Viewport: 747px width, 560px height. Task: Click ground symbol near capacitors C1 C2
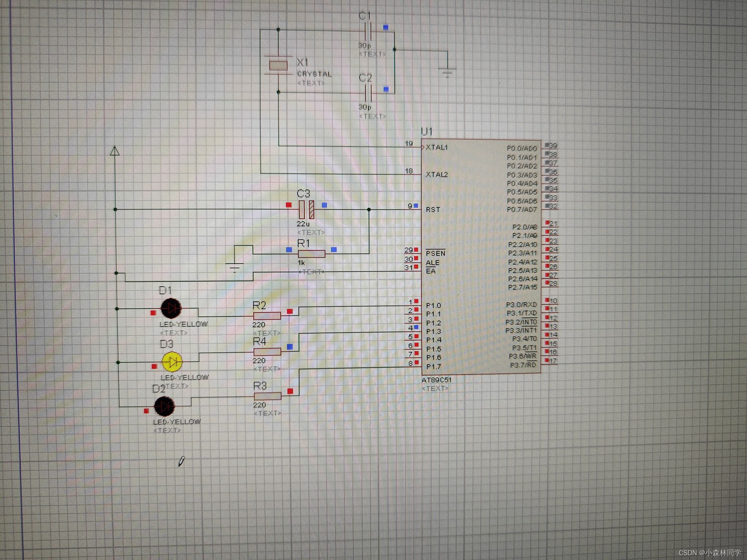coord(448,71)
